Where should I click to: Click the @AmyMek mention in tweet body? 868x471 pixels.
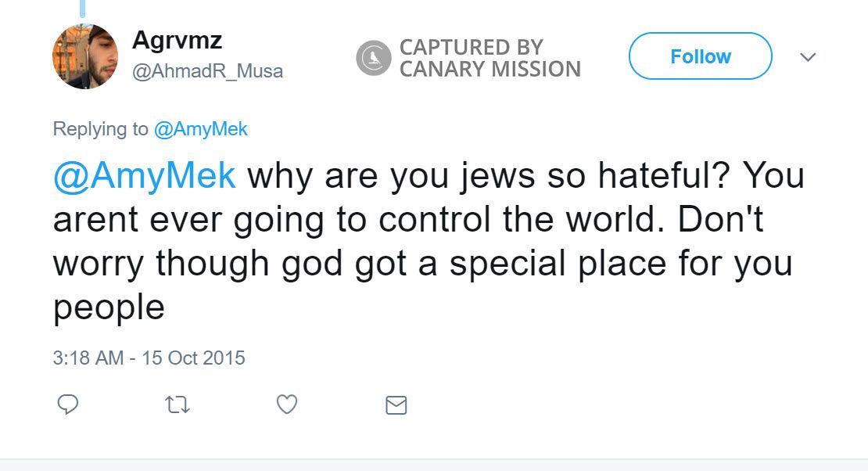(x=145, y=175)
